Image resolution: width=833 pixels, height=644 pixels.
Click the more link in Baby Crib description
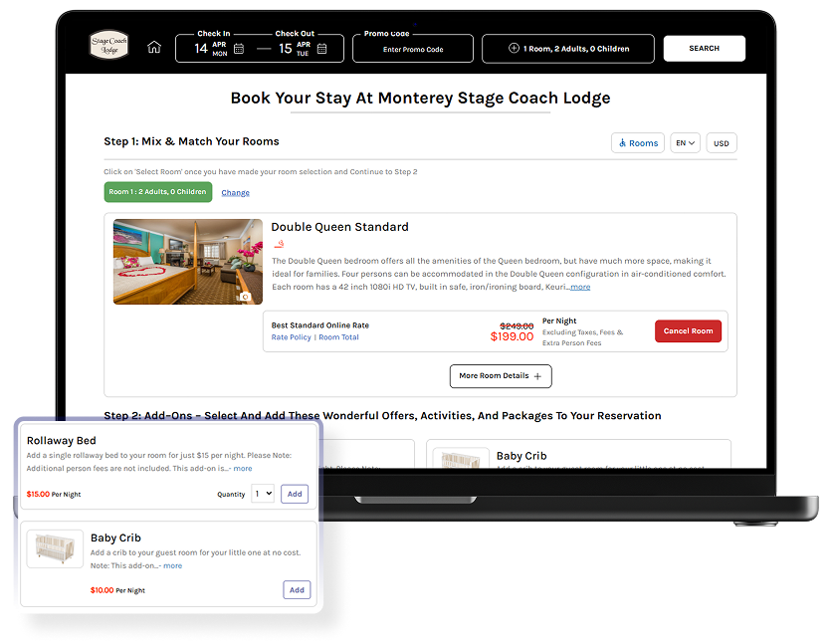click(x=172, y=565)
